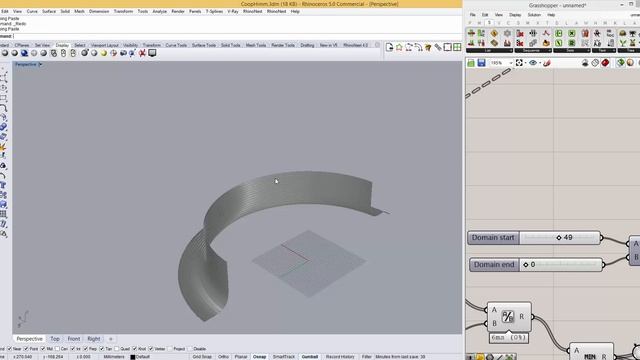
Task: Toggle the Near osnap checkbox
Action: tap(9, 349)
